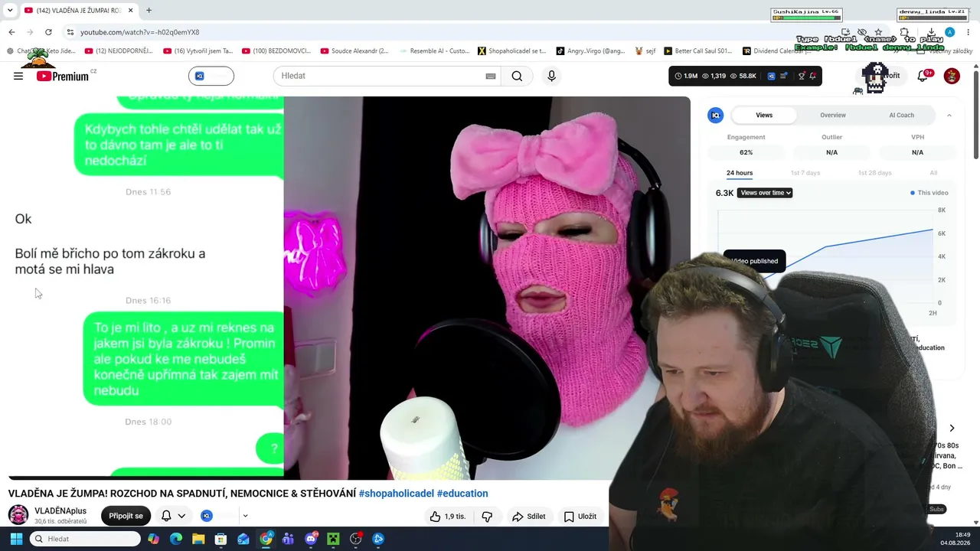
Task: Click the vidIQ icon below the video
Action: 207,516
